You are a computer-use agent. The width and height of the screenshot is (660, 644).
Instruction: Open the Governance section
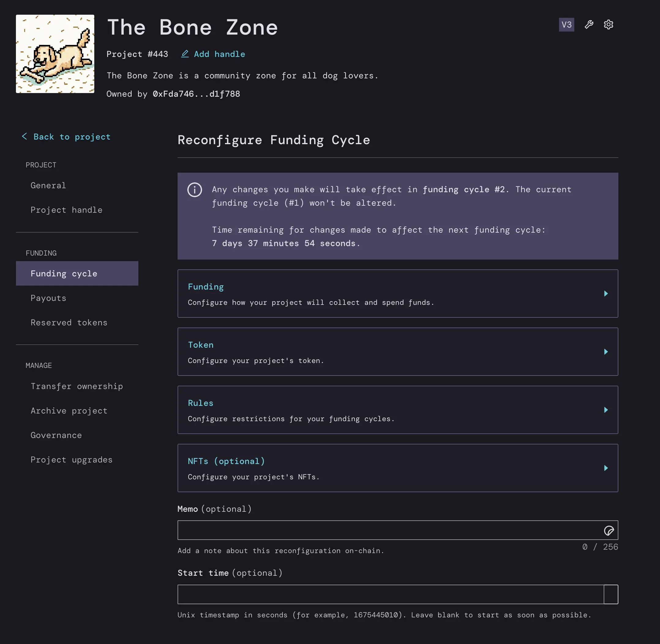(56, 435)
